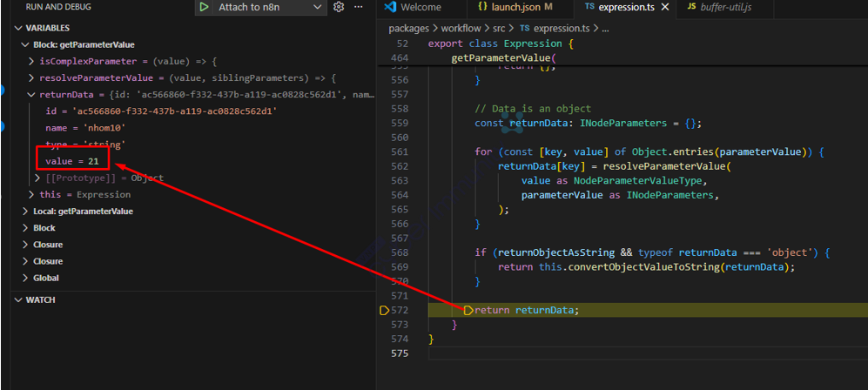Select the value = 21 variable row
868x390 pixels.
pos(192,161)
